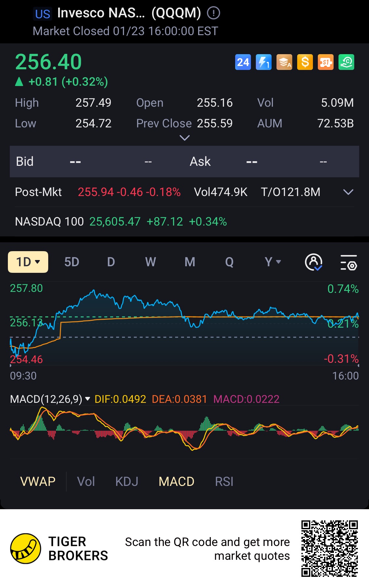Tap the US market flag label
This screenshot has height=588, width=369.
tap(43, 14)
